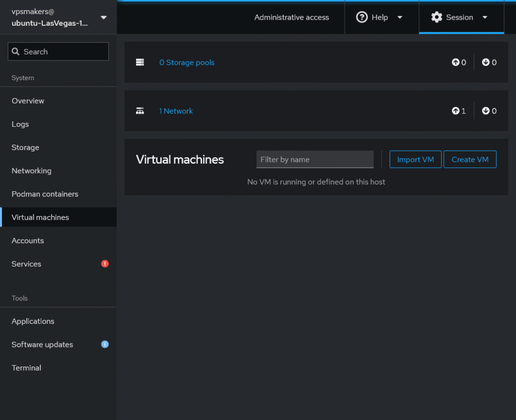This screenshot has height=420, width=516.
Task: Click the Help question mark icon
Action: point(362,17)
